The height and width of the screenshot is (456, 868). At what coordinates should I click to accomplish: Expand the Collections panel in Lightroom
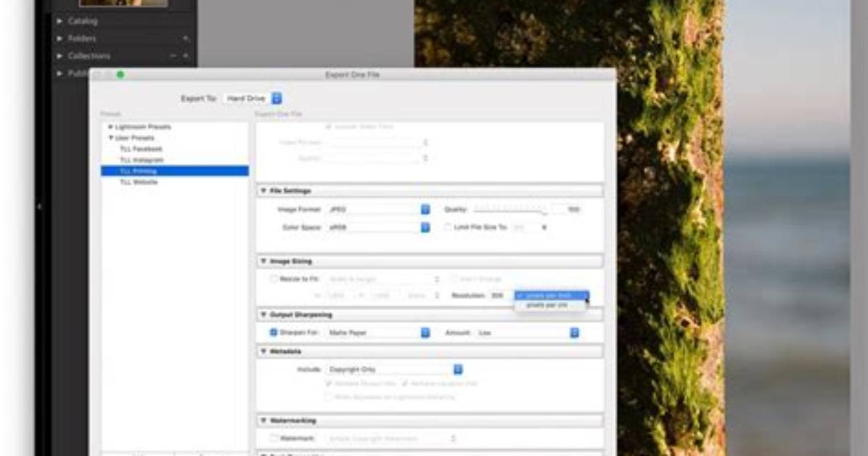click(60, 56)
